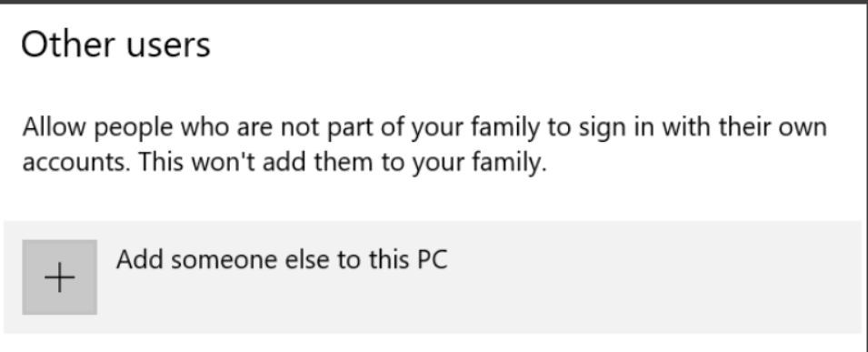The image size is (868, 352).
Task: Click the 'Other users' section heading
Action: 115,45
